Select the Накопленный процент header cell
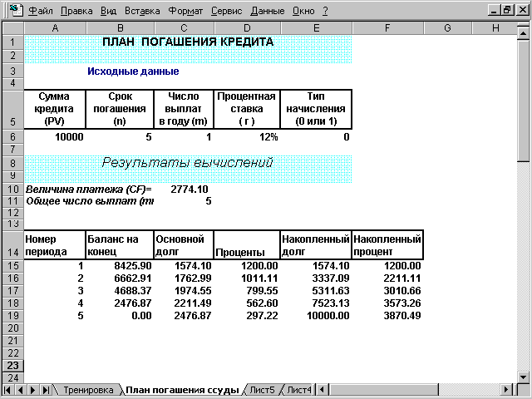 (388, 245)
